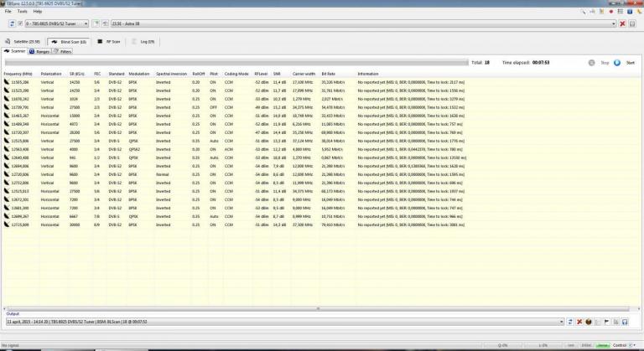Click the red X beside satellite dropdown
Image resolution: width=644 pixels, height=351 pixels.
(622, 24)
